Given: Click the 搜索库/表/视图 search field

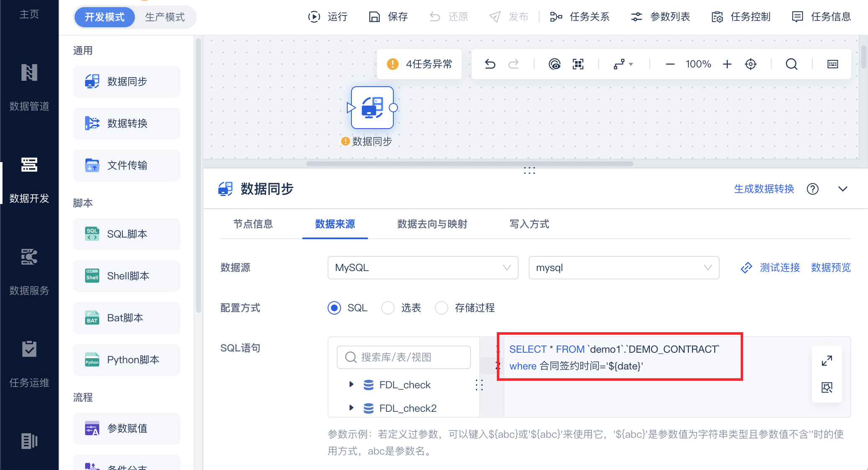Looking at the screenshot, I should (403, 357).
